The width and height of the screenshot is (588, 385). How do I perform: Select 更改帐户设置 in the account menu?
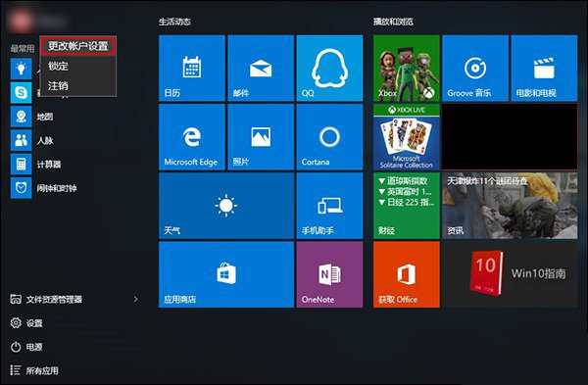pyautogui.click(x=78, y=46)
